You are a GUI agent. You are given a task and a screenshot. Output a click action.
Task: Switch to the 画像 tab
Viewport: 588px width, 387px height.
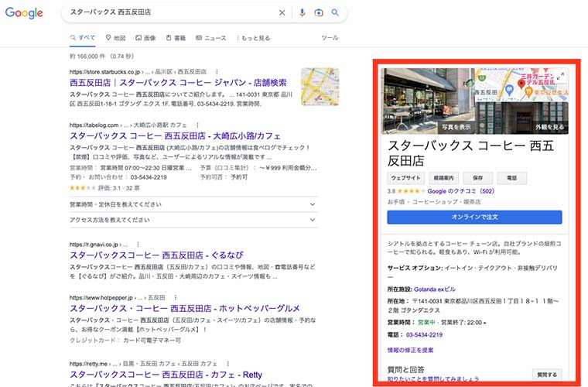(145, 38)
